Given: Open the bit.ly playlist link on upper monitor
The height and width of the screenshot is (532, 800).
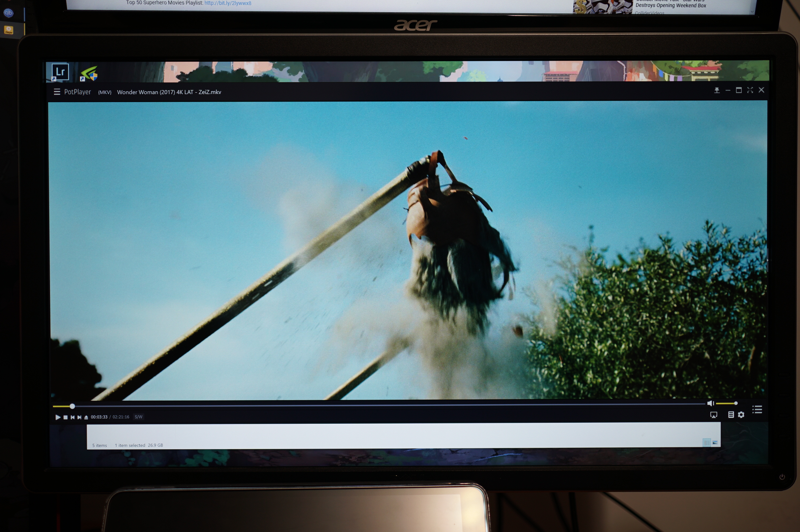Looking at the screenshot, I should point(228,3).
